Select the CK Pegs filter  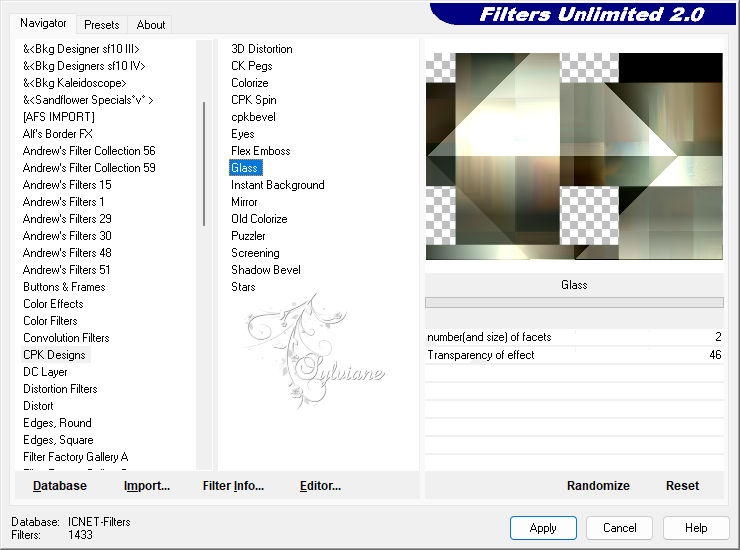click(x=252, y=66)
